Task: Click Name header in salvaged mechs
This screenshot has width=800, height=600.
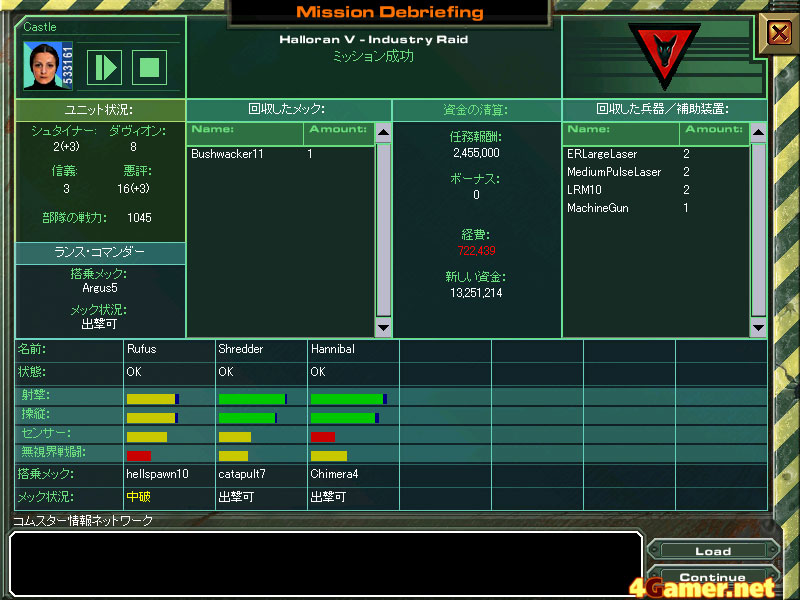Action: (245, 134)
